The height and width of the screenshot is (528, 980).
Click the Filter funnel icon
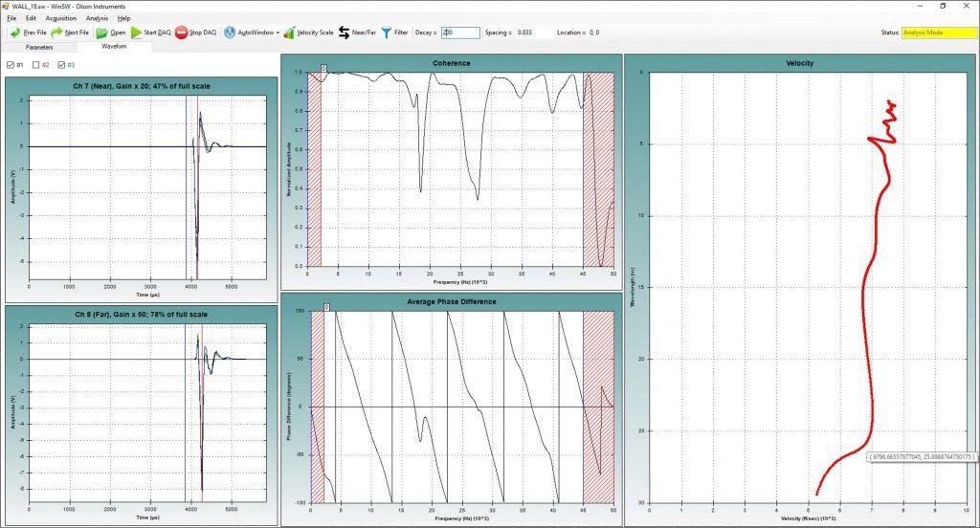pos(386,33)
